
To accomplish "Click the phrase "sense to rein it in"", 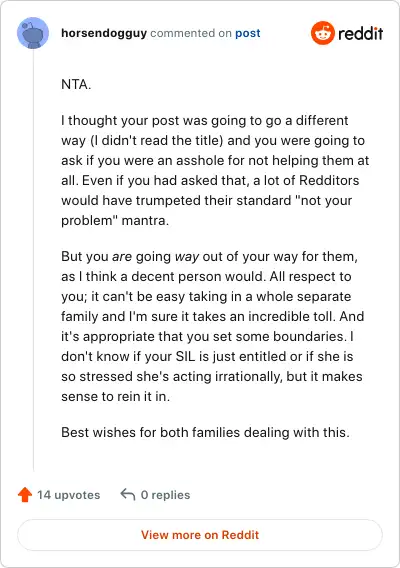I will pos(115,396).
